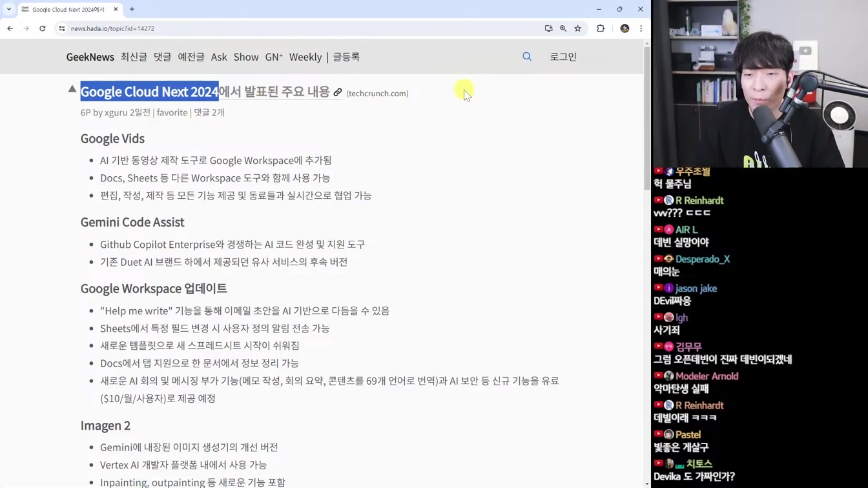Click the scrollbar down arrow
Viewport: 868px width, 488px height.
647,483
